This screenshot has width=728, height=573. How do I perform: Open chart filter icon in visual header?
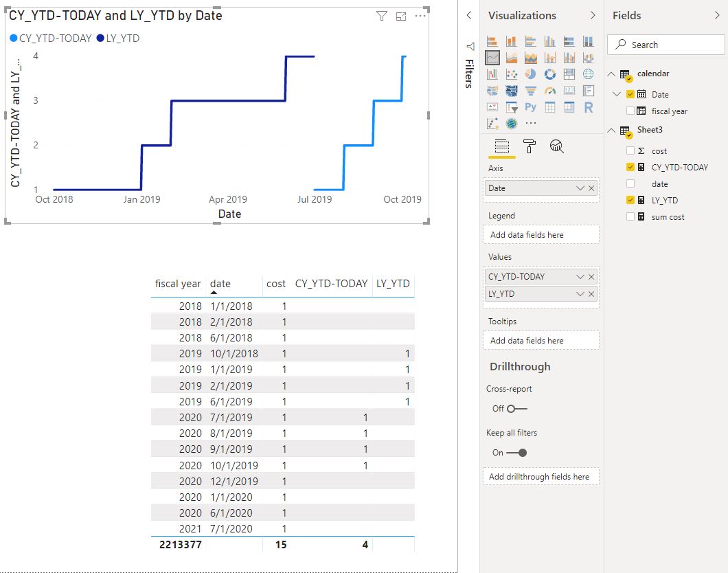[x=382, y=16]
